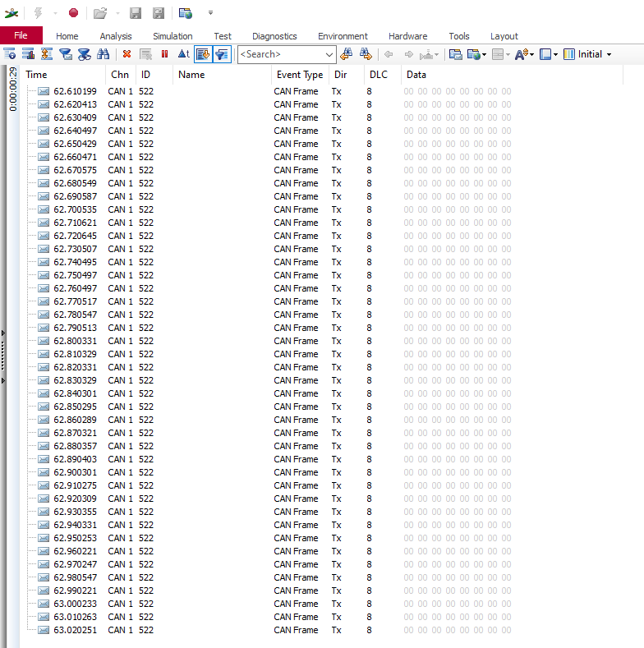Select the trace row at 62.700535
This screenshot has width=644, height=648.
(x=321, y=209)
